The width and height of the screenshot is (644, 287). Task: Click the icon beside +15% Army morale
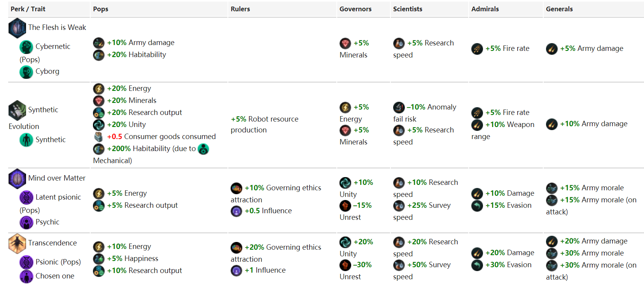[x=552, y=188]
